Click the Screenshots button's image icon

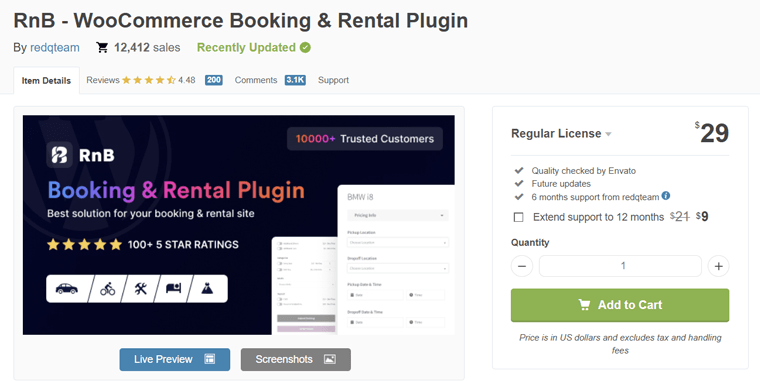click(x=330, y=359)
